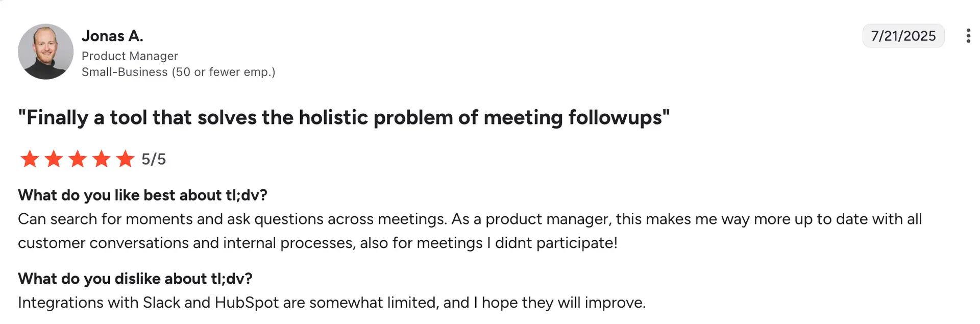
Task: Click the word HubSpot in the review
Action: coord(247,303)
